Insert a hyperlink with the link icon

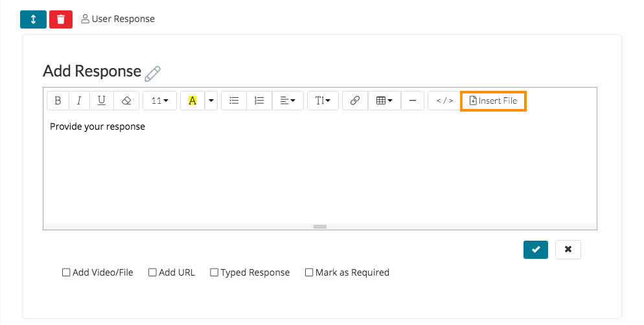click(355, 101)
